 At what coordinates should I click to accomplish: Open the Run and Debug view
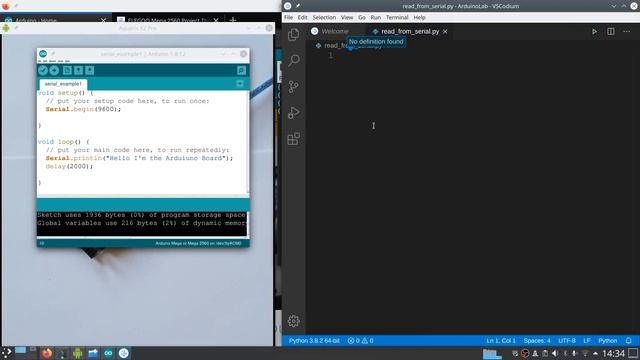(x=293, y=113)
